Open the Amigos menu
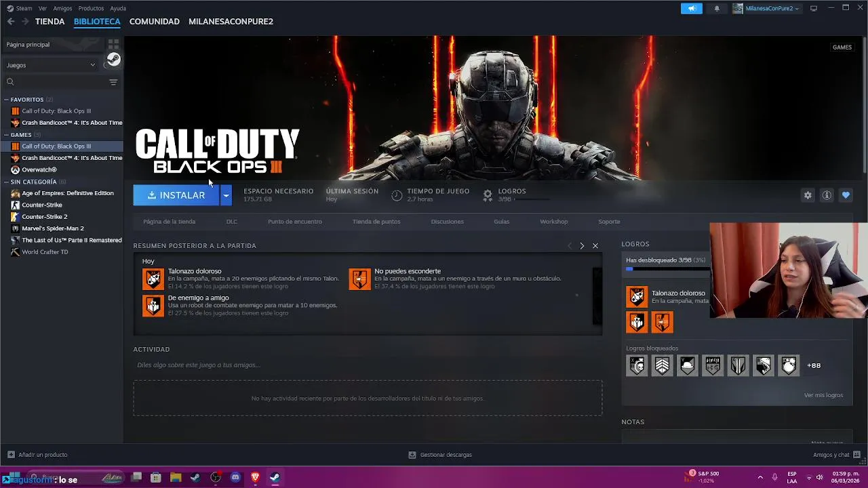This screenshot has width=868, height=488. [x=62, y=8]
